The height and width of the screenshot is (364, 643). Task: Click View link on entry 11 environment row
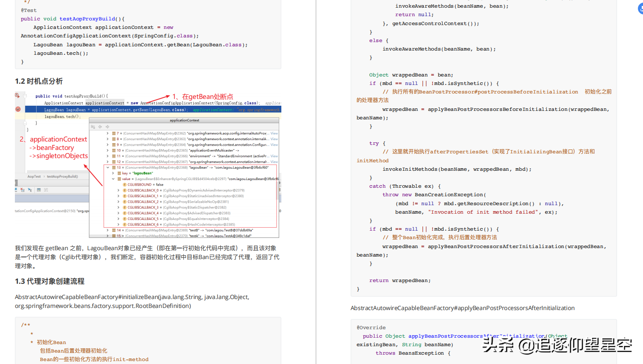click(x=274, y=156)
